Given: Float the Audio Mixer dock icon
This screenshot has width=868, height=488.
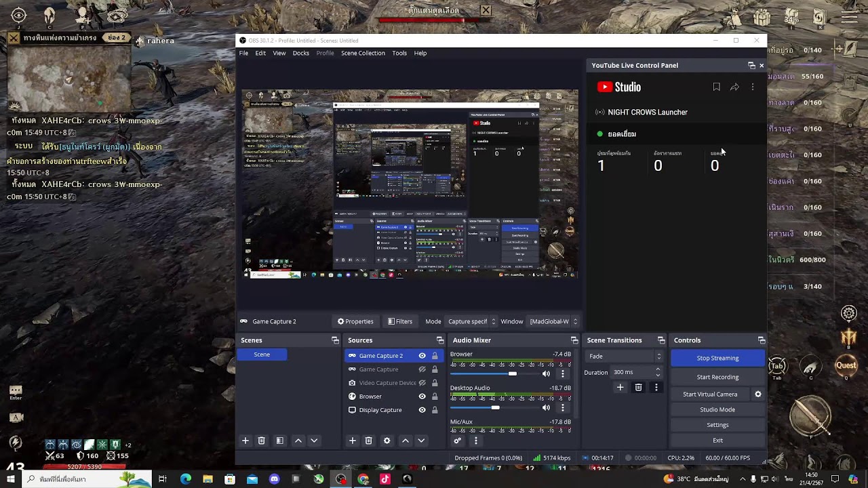Looking at the screenshot, I should pos(574,340).
